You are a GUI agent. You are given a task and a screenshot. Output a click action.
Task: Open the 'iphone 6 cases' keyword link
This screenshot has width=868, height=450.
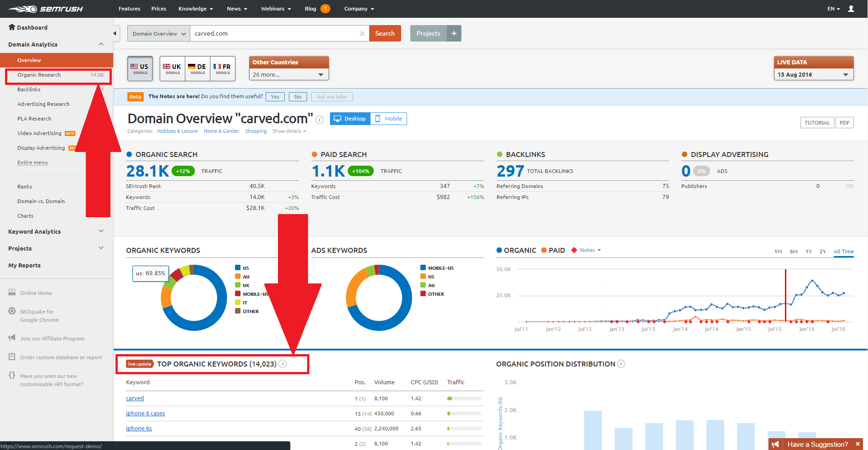point(145,413)
